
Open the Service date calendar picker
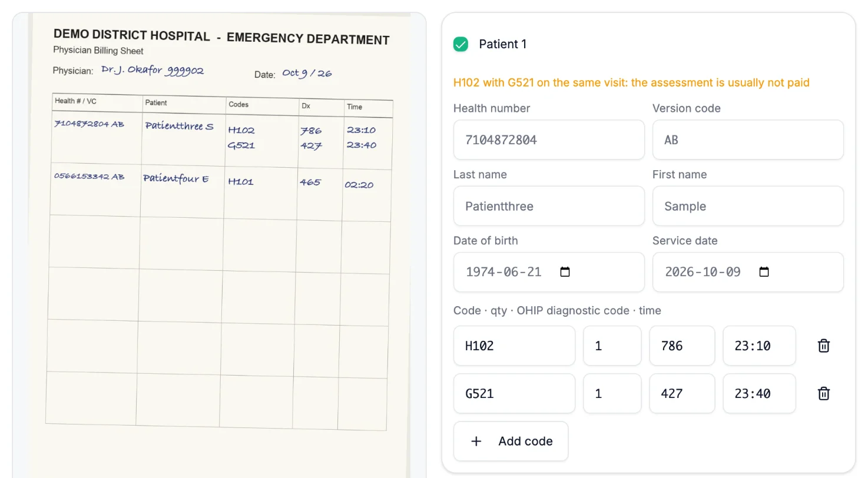[x=764, y=272]
